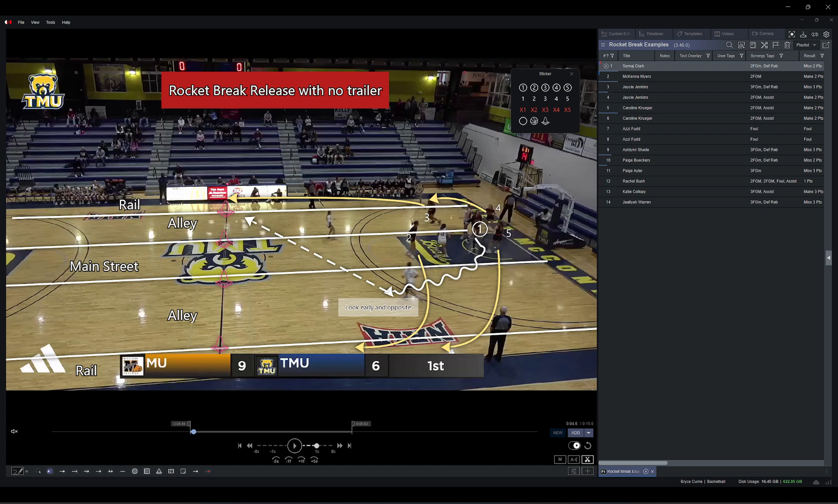Select the circle drawing tool
Image resolution: width=838 pixels, height=504 pixels.
(135, 471)
